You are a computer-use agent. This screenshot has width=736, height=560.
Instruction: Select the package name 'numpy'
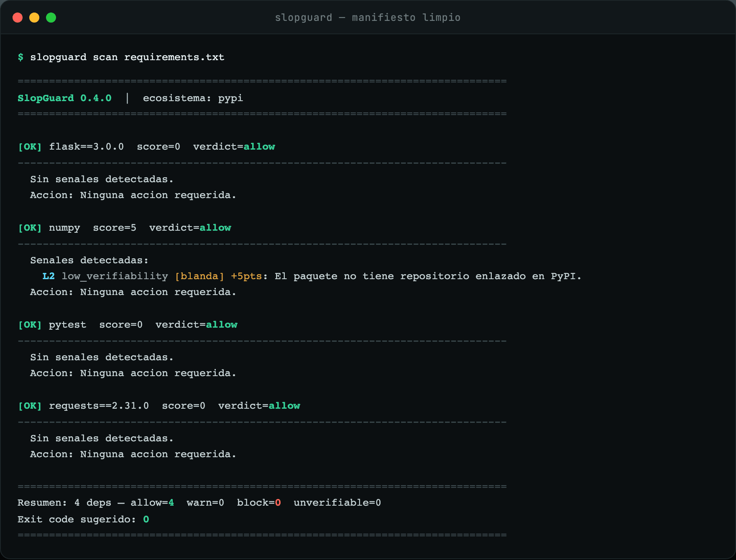(64, 228)
